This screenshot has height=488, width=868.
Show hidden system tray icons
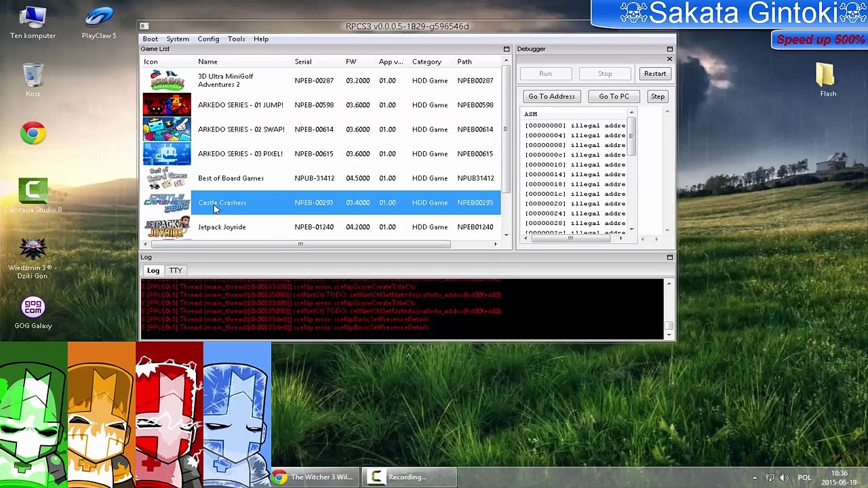754,477
